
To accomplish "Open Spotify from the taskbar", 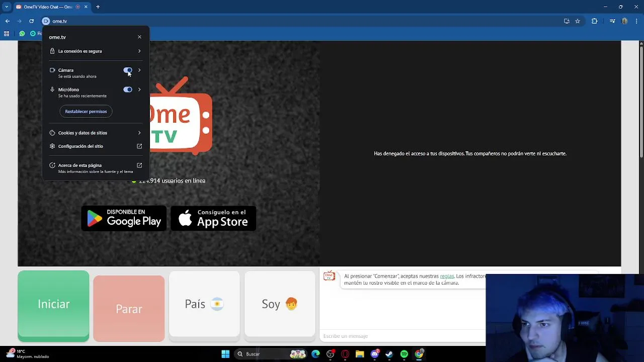I will [x=404, y=354].
